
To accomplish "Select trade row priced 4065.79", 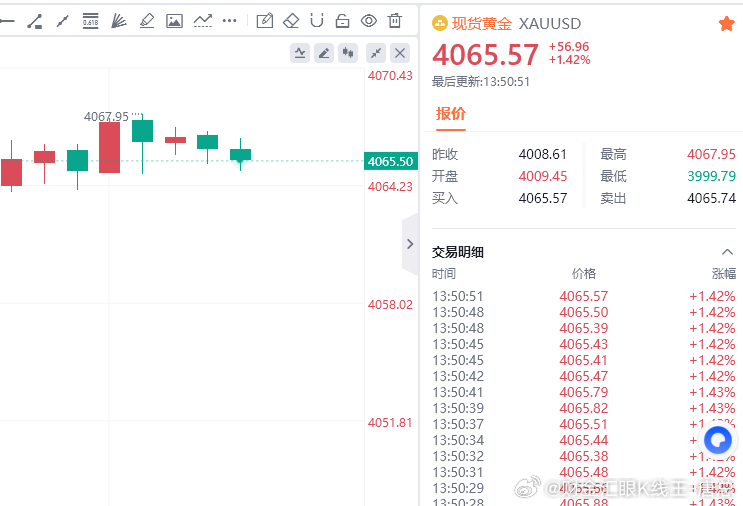I will [x=584, y=392].
